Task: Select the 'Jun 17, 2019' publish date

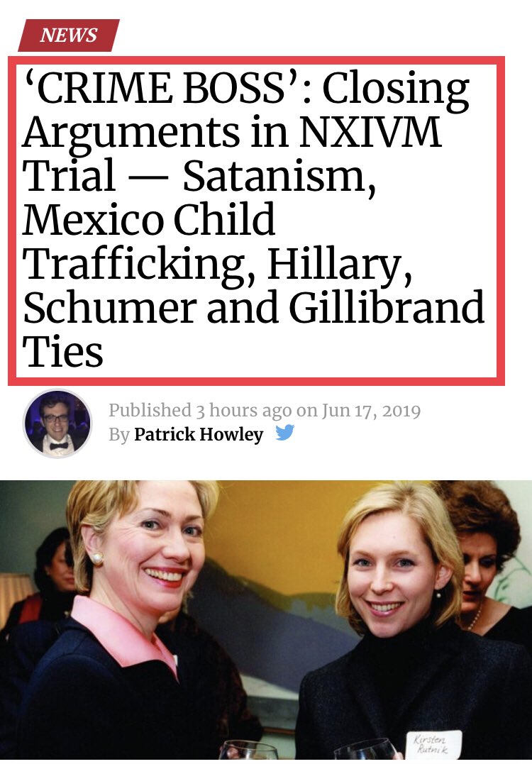Action: coord(371,410)
